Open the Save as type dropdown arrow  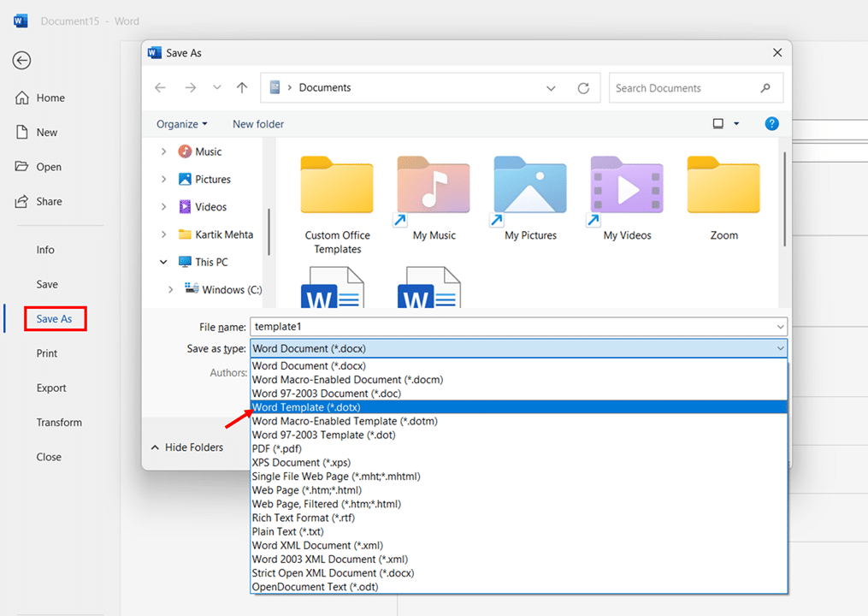(x=780, y=348)
